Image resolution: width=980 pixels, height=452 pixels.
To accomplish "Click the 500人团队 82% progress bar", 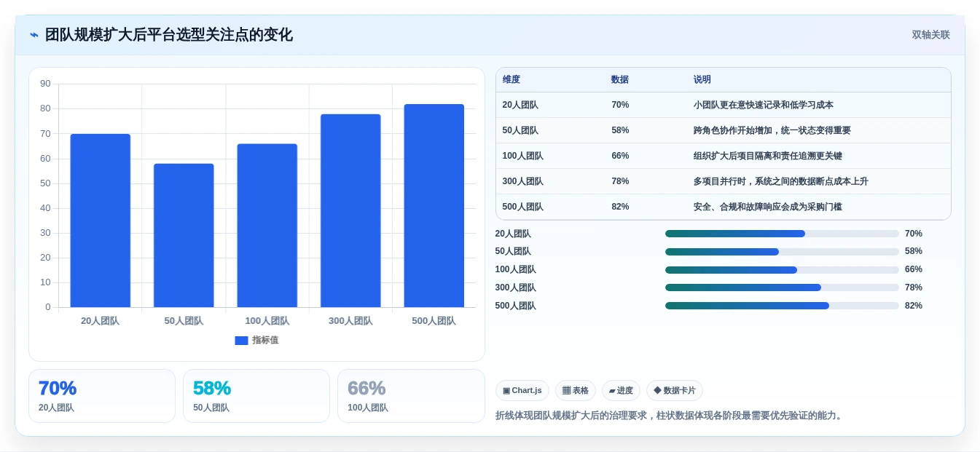I will pyautogui.click(x=782, y=306).
